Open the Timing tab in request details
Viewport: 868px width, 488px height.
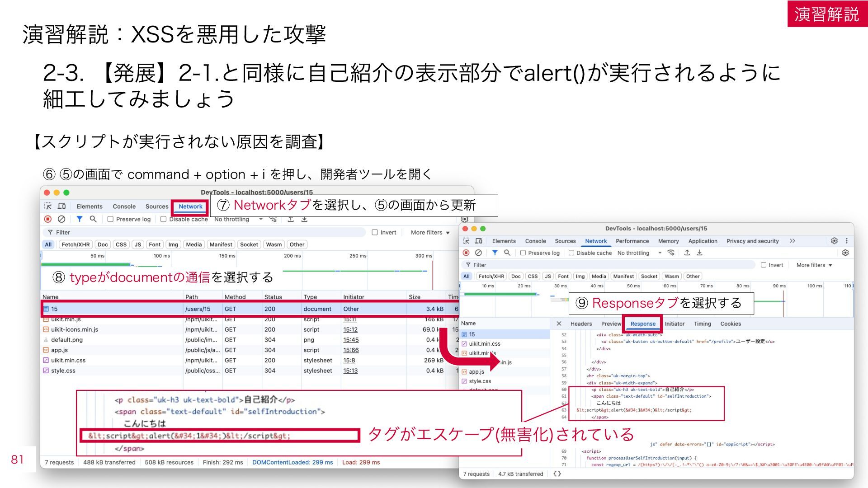702,324
